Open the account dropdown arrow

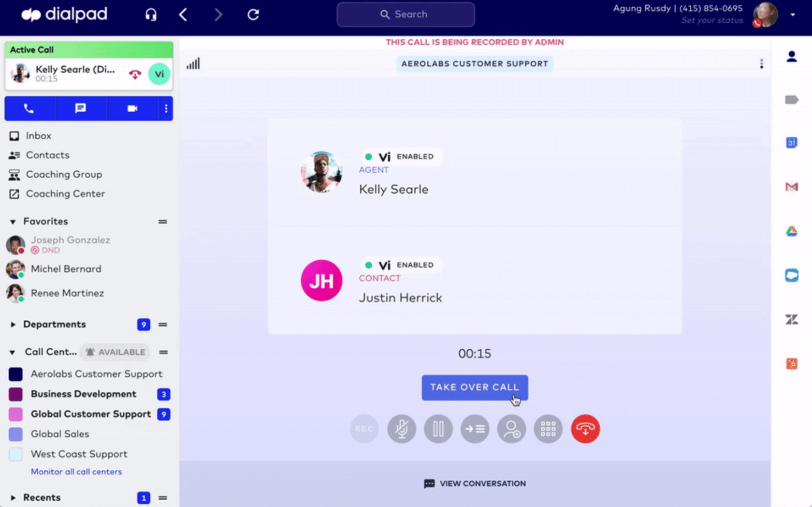click(x=793, y=15)
